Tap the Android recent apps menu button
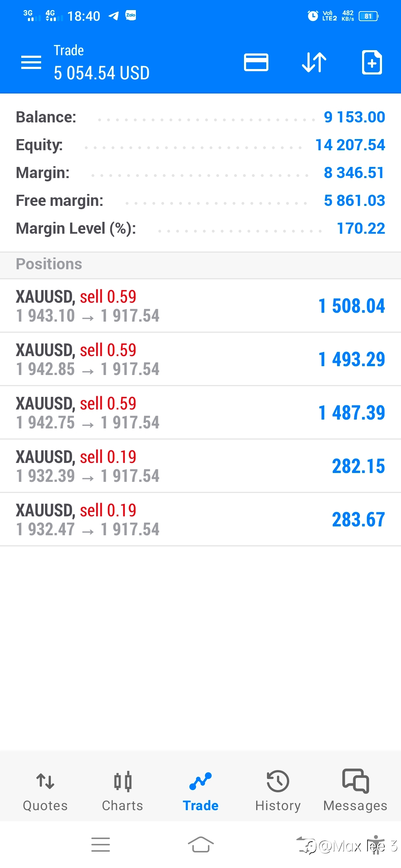Viewport: 401px width, 868px height. pyautogui.click(x=101, y=845)
